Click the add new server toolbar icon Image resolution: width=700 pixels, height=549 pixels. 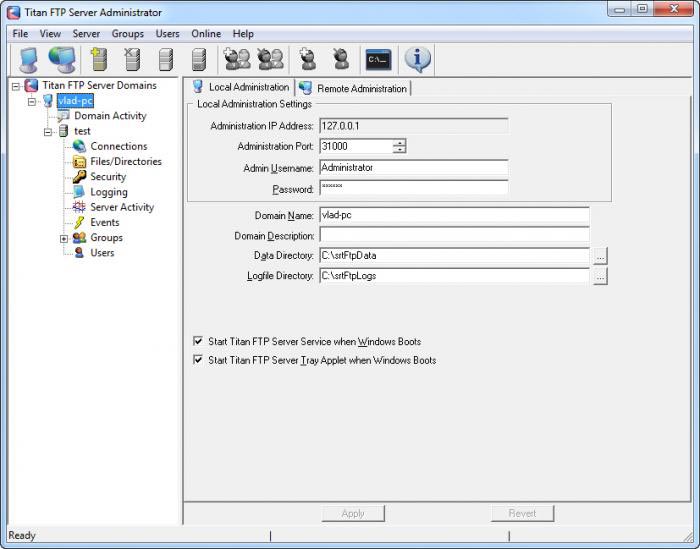point(98,59)
